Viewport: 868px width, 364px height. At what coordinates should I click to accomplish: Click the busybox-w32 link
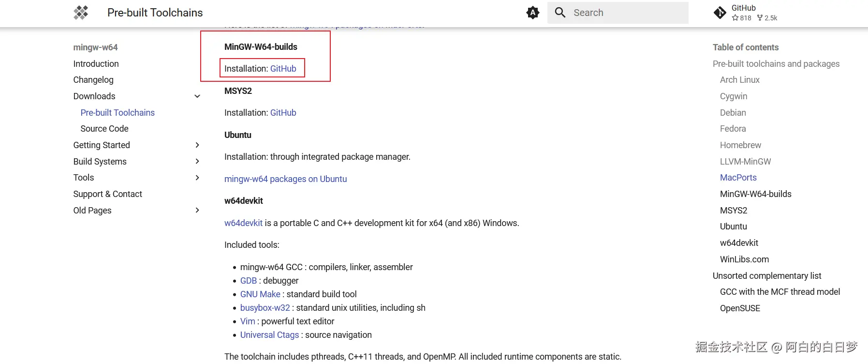click(265, 308)
